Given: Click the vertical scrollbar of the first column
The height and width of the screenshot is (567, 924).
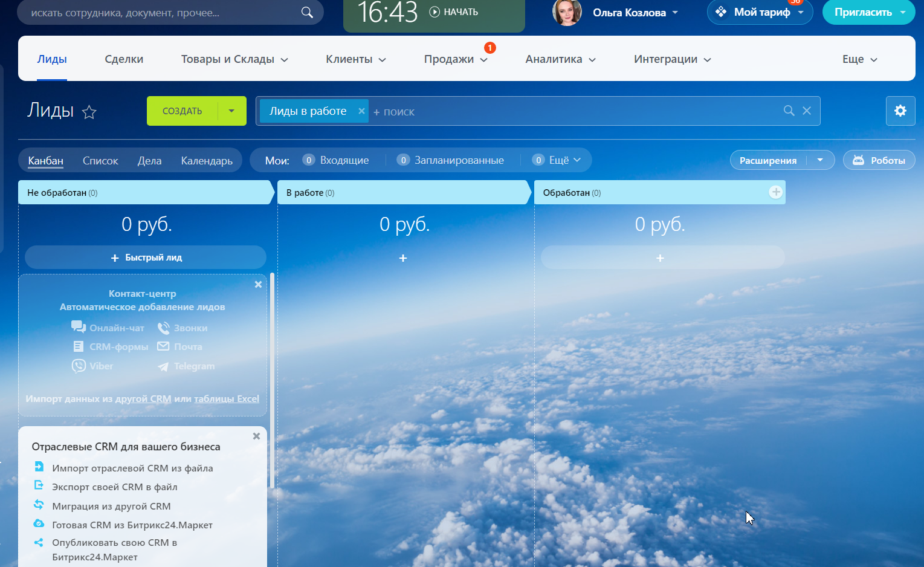Looking at the screenshot, I should point(273,381).
